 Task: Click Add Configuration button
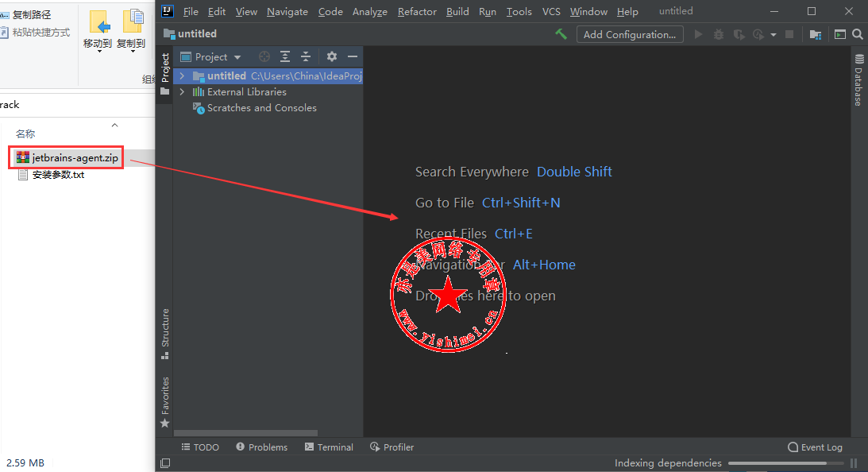click(x=630, y=34)
